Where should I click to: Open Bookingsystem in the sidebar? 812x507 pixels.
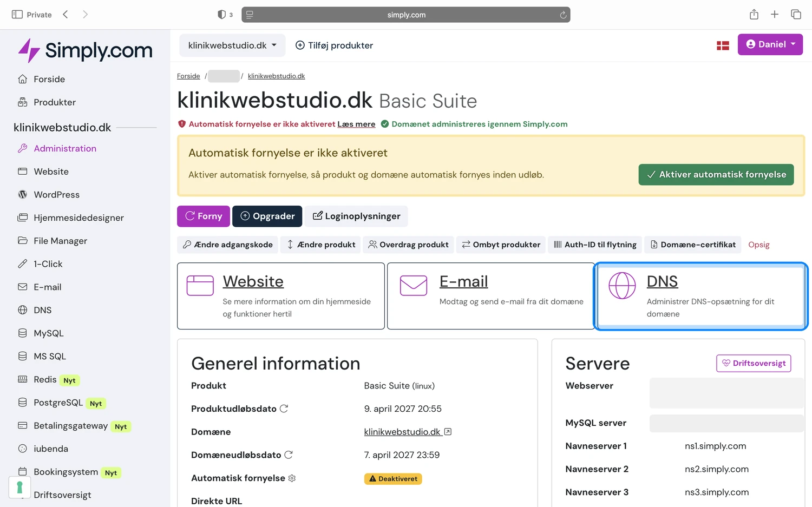click(x=66, y=472)
